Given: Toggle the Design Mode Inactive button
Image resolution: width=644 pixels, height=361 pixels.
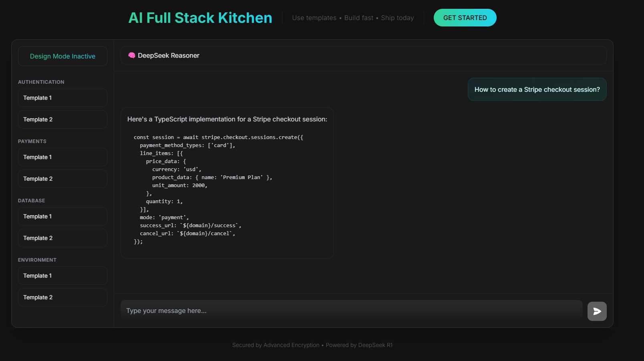Looking at the screenshot, I should coord(62,56).
